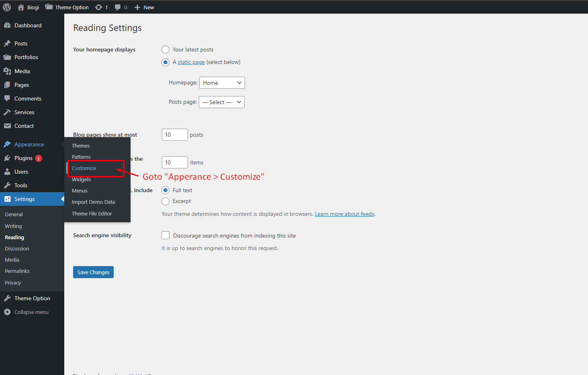
Task: Select 'Your latest posts' radio option
Action: click(x=165, y=49)
